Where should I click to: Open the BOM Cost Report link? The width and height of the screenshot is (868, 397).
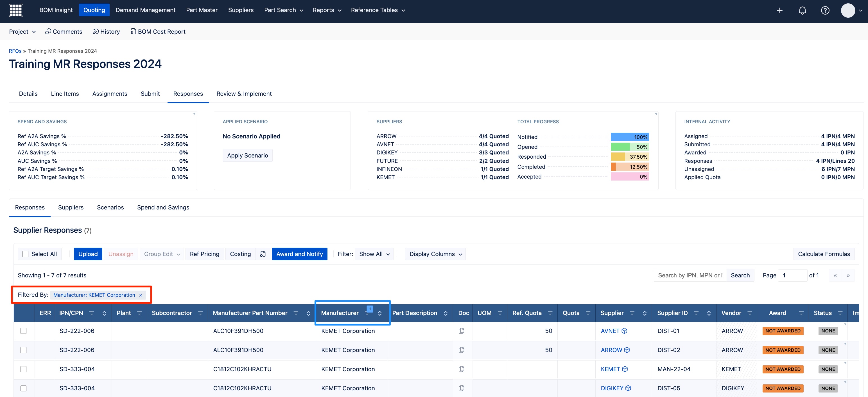tap(158, 31)
